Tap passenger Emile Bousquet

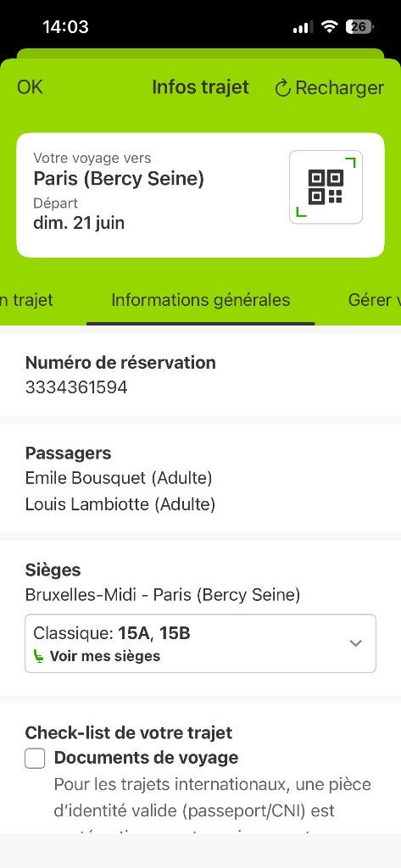(x=119, y=478)
